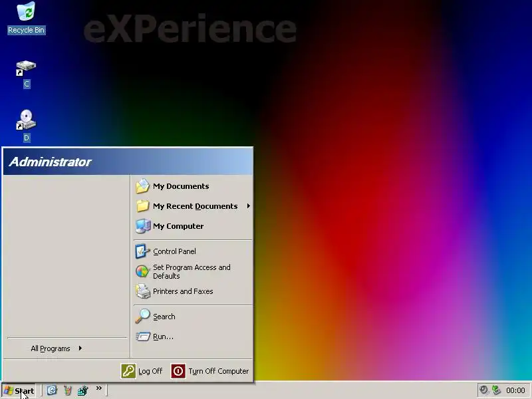The height and width of the screenshot is (399, 532).
Task: Click the My Computer monitor icon
Action: [x=143, y=226]
